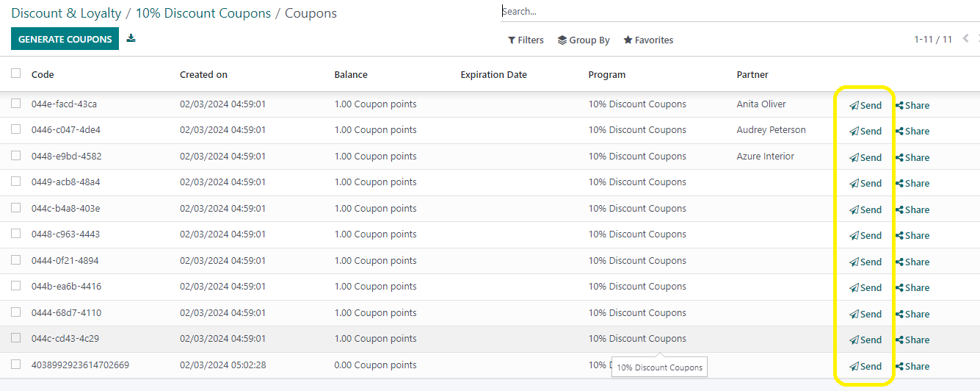This screenshot has height=391, width=980.
Task: Send coupon 0444-0f21-4894
Action: (x=865, y=262)
